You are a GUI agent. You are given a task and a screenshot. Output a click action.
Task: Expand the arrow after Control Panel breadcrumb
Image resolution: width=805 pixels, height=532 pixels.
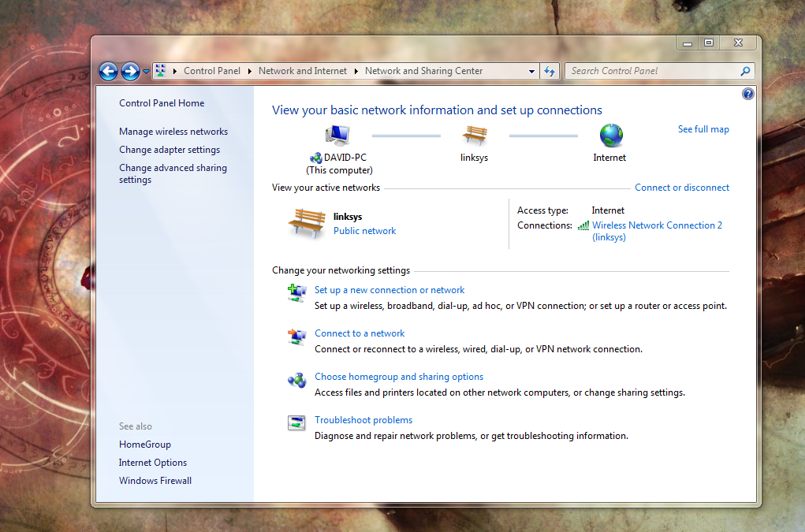pyautogui.click(x=249, y=71)
